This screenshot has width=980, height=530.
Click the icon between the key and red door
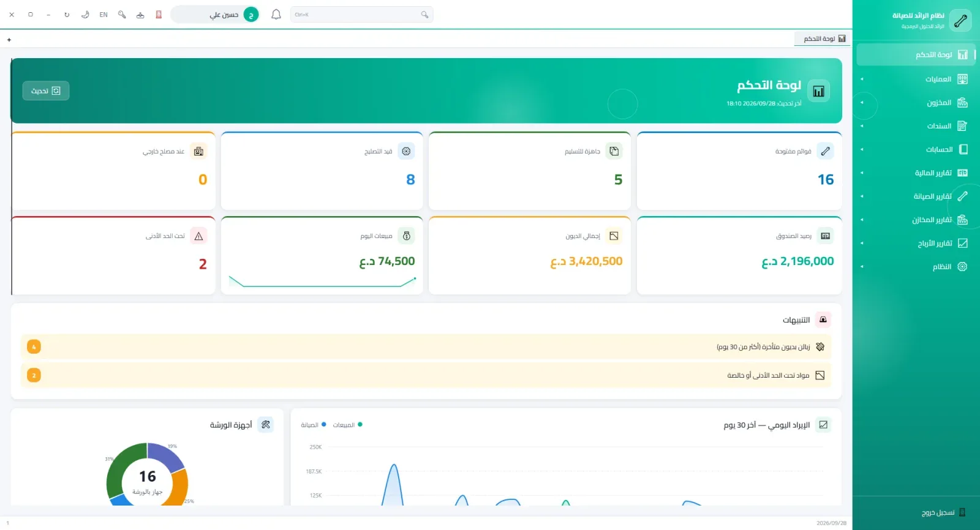point(140,14)
